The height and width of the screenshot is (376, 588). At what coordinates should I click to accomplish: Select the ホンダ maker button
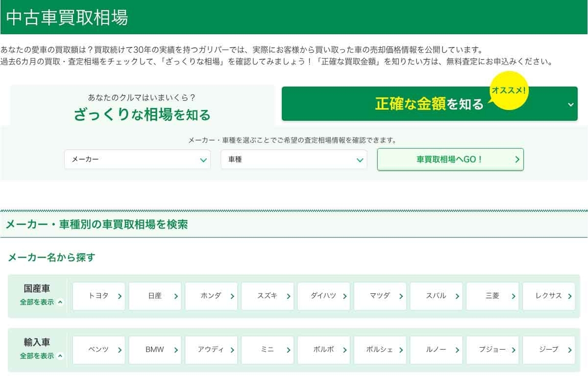(211, 296)
